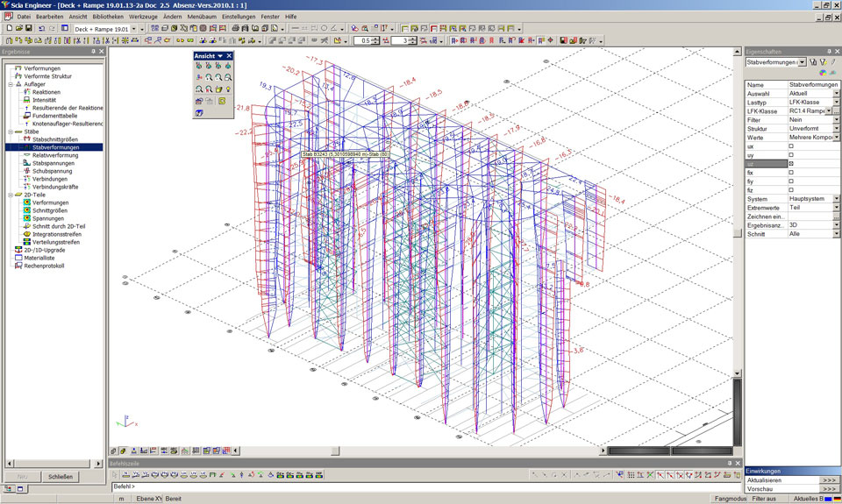Click the Save icon in the main toolbar

(x=29, y=28)
